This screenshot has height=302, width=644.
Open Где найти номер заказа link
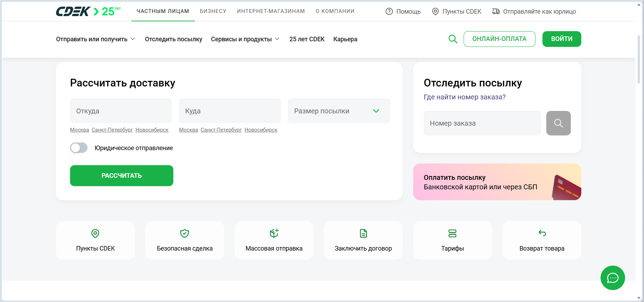coord(465,97)
